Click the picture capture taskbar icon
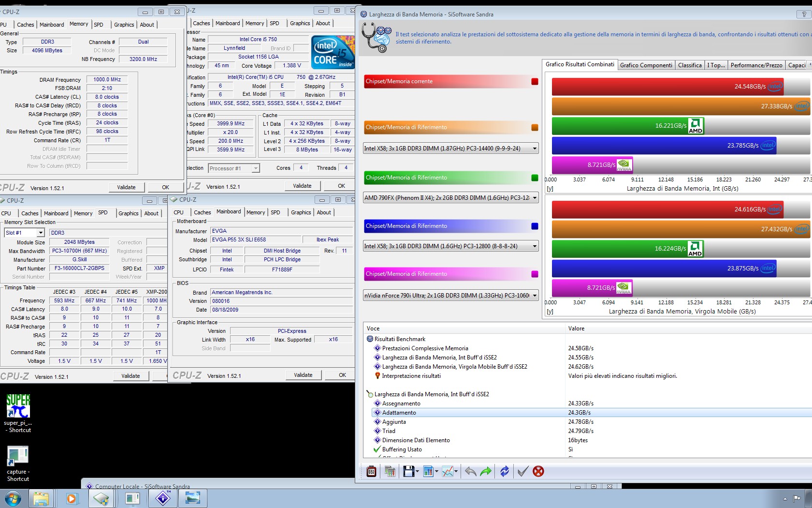Image resolution: width=812 pixels, height=508 pixels. click(193, 498)
